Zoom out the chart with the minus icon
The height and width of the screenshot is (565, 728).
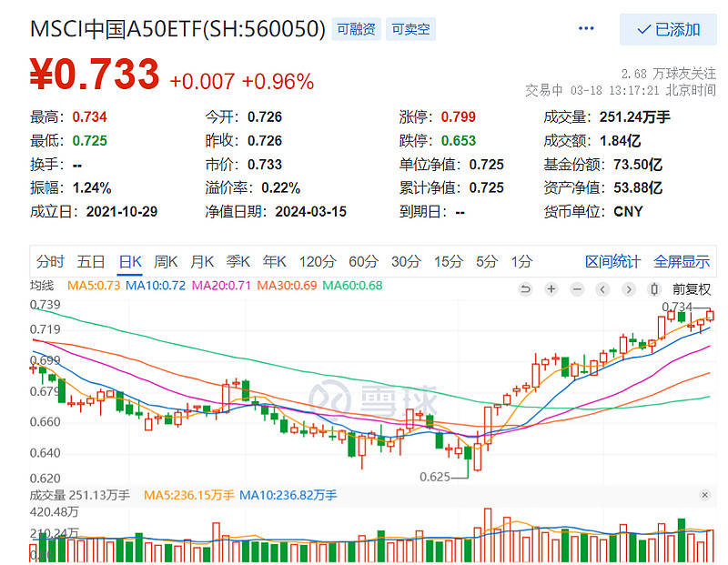[x=577, y=288]
